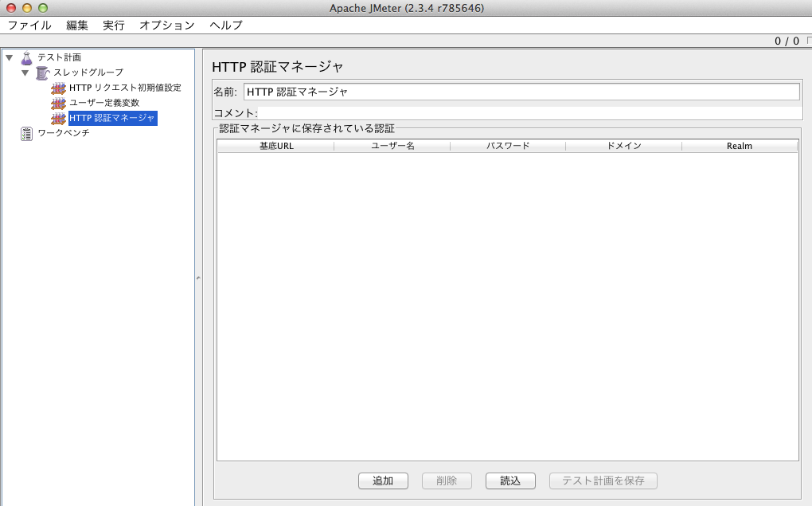Collapse the テスト計画 tree node
The height and width of the screenshot is (506, 812).
(10, 57)
